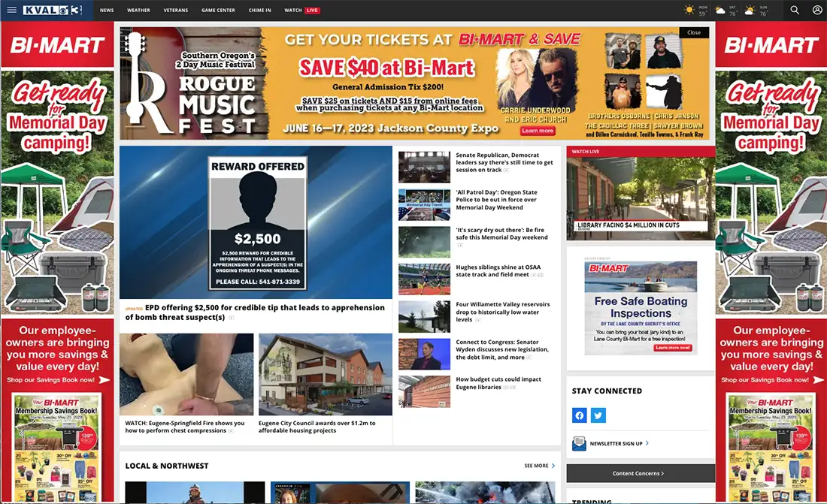Open the Eugene libraries story thumbnail
Viewport: 827px width, 504px height.
point(424,391)
